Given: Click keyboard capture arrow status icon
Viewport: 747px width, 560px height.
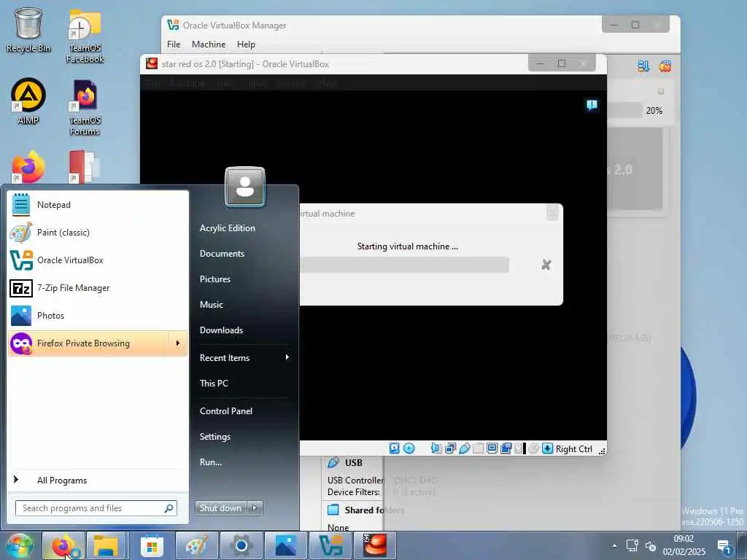Looking at the screenshot, I should (547, 448).
